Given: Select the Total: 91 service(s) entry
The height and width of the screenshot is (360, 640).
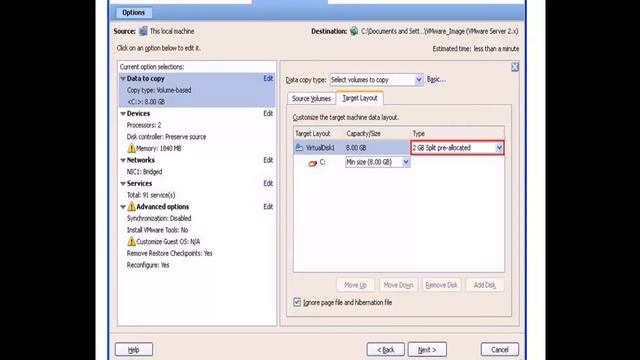Looking at the screenshot, I should pyautogui.click(x=151, y=195).
